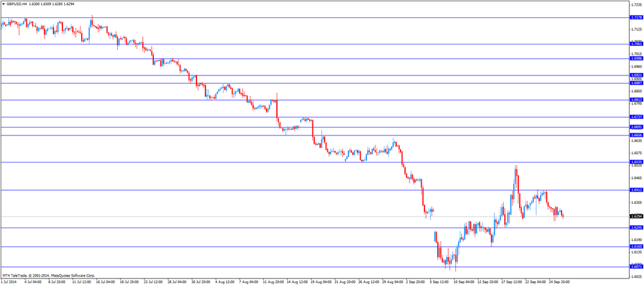Viewport: 644px width, 285px height.
Task: Select the 1.6737 blue price level label
Action: pos(636,117)
